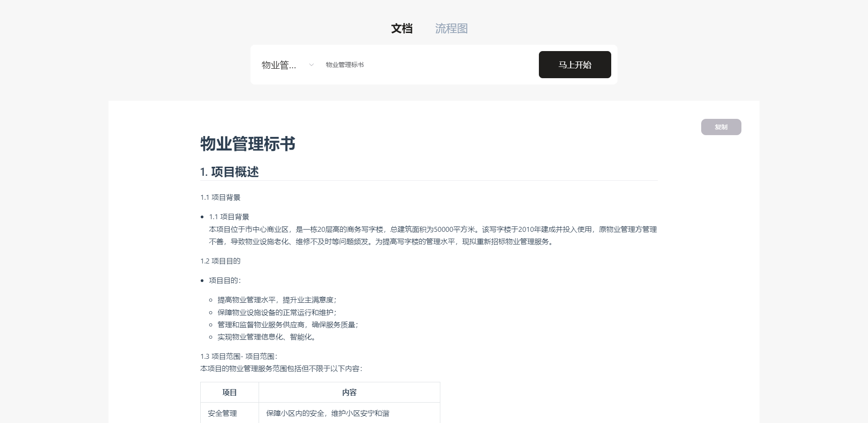Click the 保障物业设施设备 bullet item

coord(277,312)
